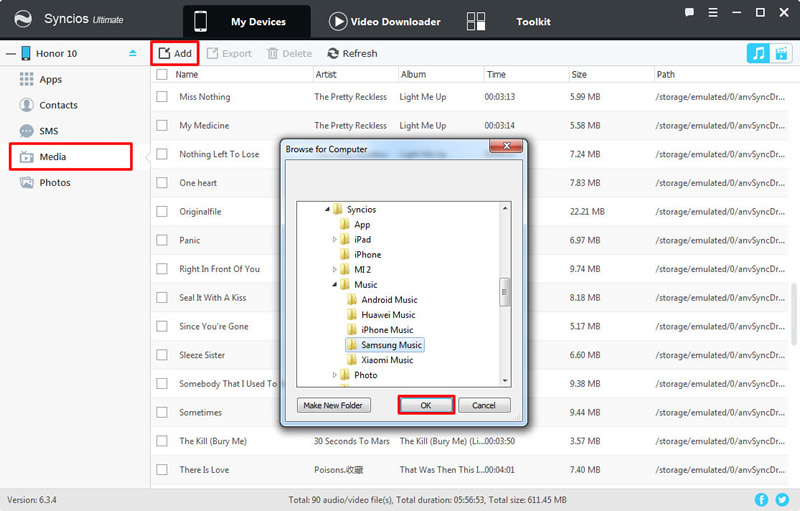Screen dimensions: 800x511
Task: Select the Samsung Music folder
Action: click(x=385, y=345)
